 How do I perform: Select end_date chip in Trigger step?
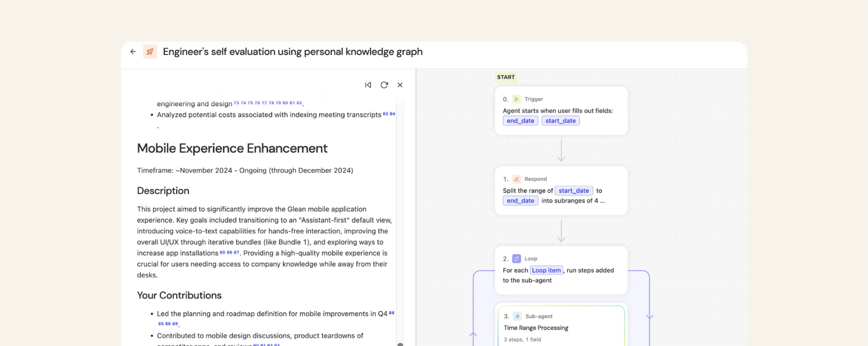click(x=520, y=121)
